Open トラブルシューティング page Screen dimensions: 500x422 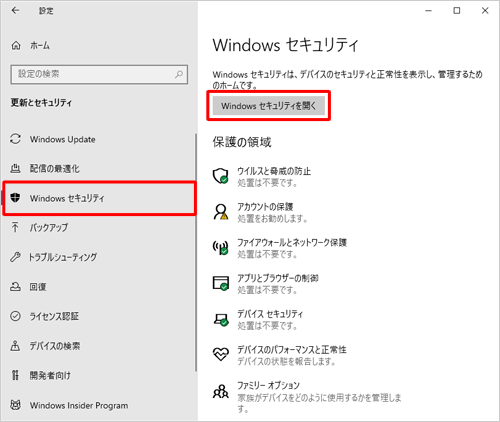tap(63, 257)
